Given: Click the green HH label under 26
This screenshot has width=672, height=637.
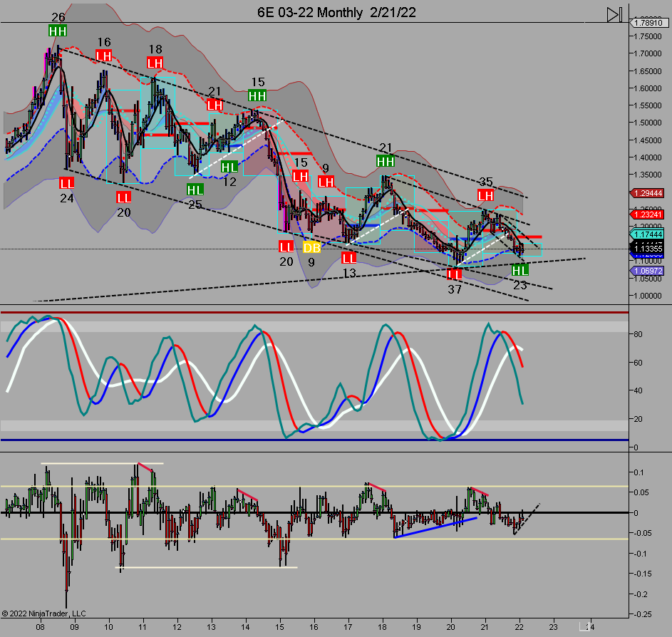Looking at the screenshot, I should (58, 31).
